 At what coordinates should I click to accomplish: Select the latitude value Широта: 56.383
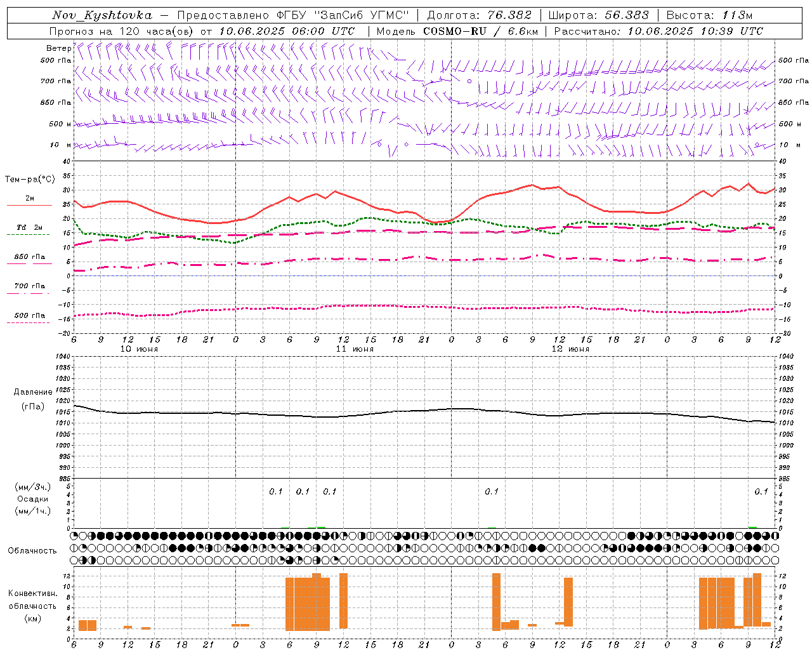(x=598, y=15)
